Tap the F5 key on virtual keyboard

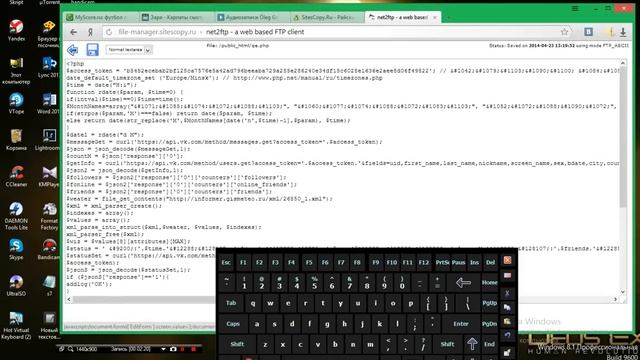pyautogui.click(x=309, y=262)
